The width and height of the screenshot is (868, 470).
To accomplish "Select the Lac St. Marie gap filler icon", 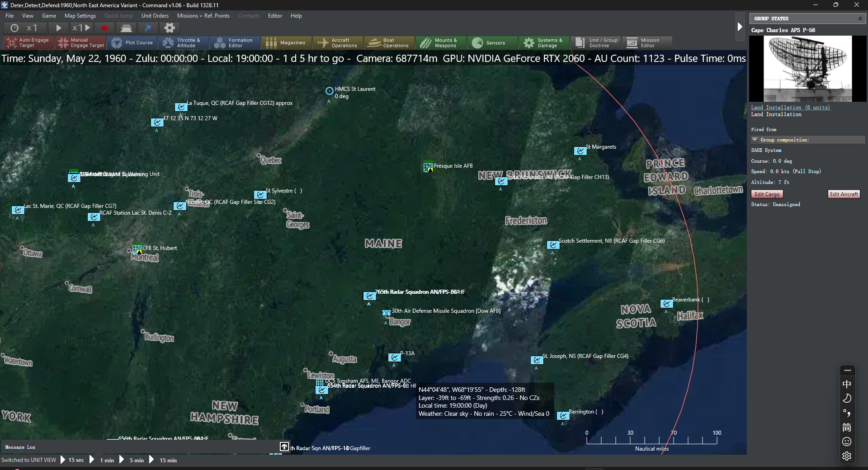I will [x=18, y=210].
